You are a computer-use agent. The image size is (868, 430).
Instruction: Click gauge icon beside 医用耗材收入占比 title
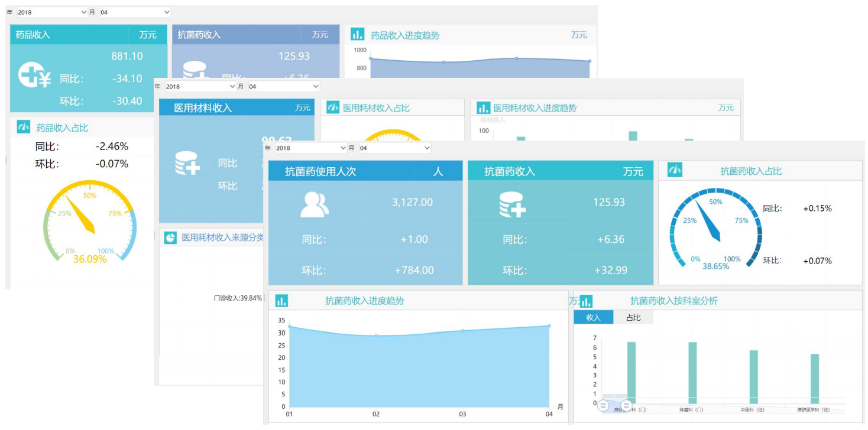[333, 107]
